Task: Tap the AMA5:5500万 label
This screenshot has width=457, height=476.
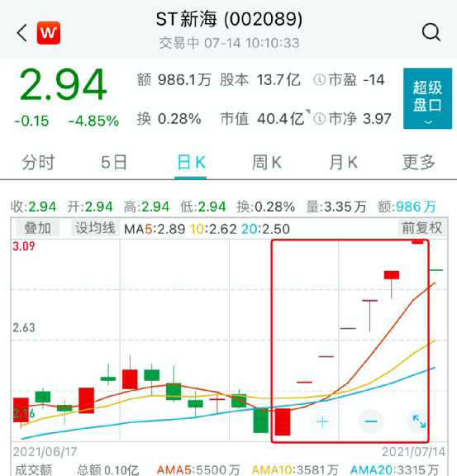Action: [x=198, y=470]
